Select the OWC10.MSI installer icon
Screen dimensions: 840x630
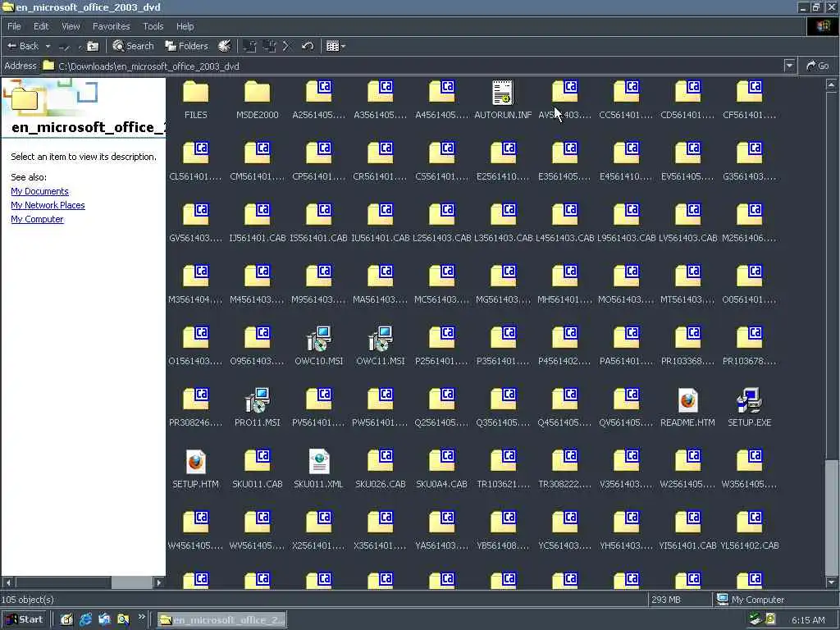319,338
